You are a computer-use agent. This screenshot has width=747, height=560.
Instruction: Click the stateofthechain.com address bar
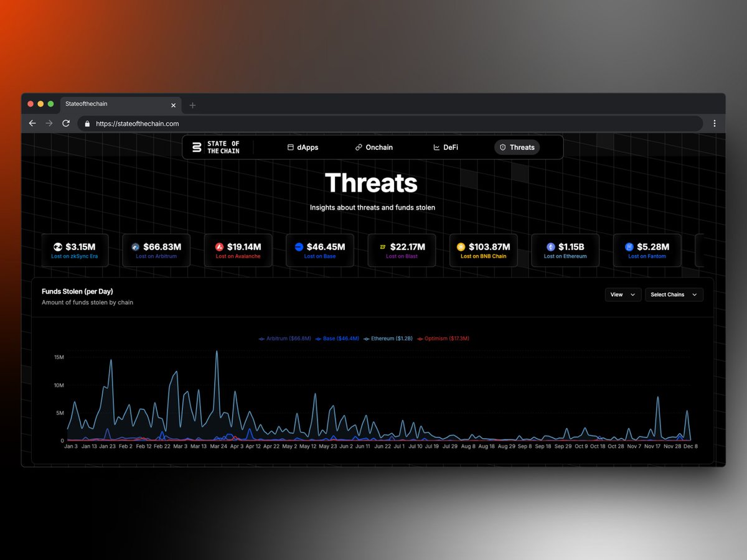tap(390, 124)
